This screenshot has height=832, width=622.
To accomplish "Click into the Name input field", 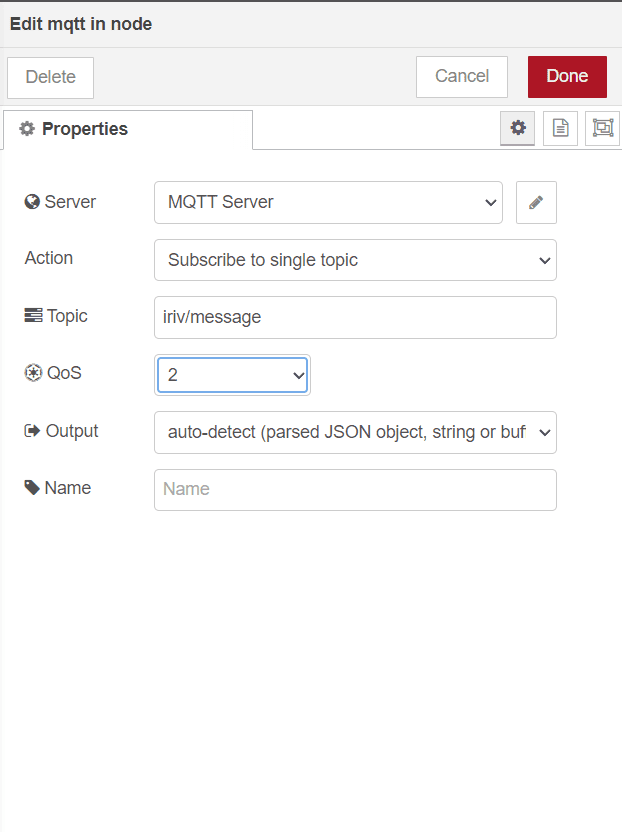I will click(355, 490).
